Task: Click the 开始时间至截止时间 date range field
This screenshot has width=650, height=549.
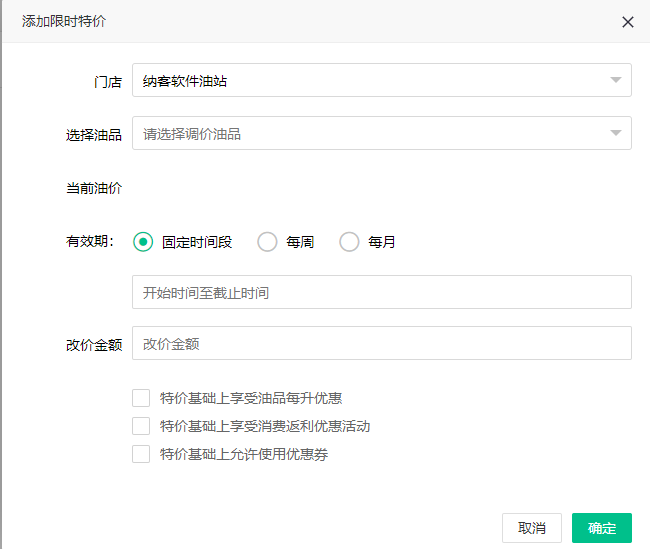Action: point(381,293)
